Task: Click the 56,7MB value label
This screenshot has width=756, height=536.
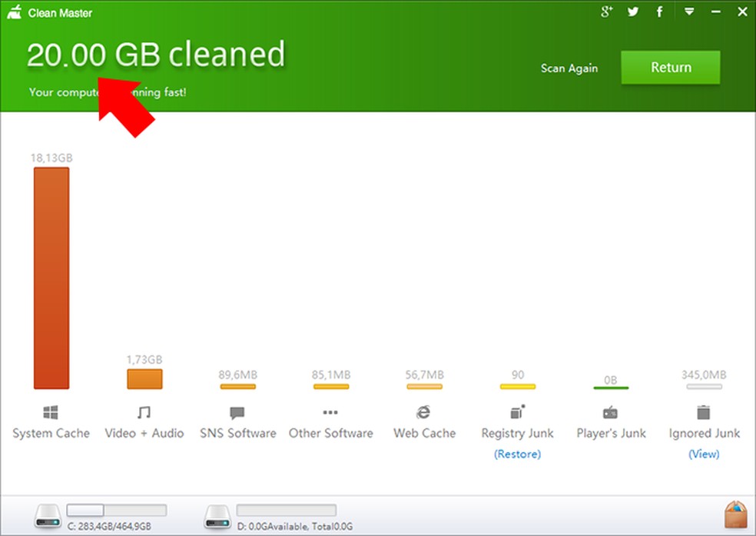Action: 424,375
